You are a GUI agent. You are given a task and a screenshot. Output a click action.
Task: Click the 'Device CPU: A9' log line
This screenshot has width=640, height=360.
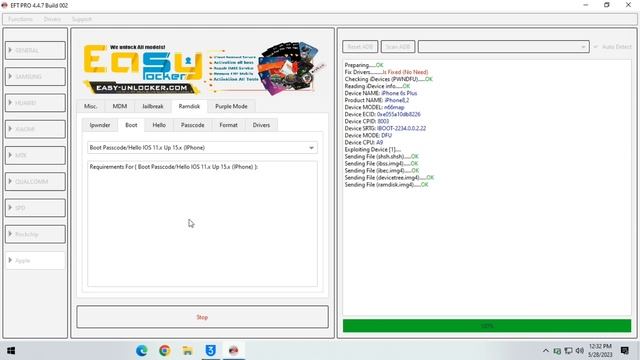[x=364, y=142]
